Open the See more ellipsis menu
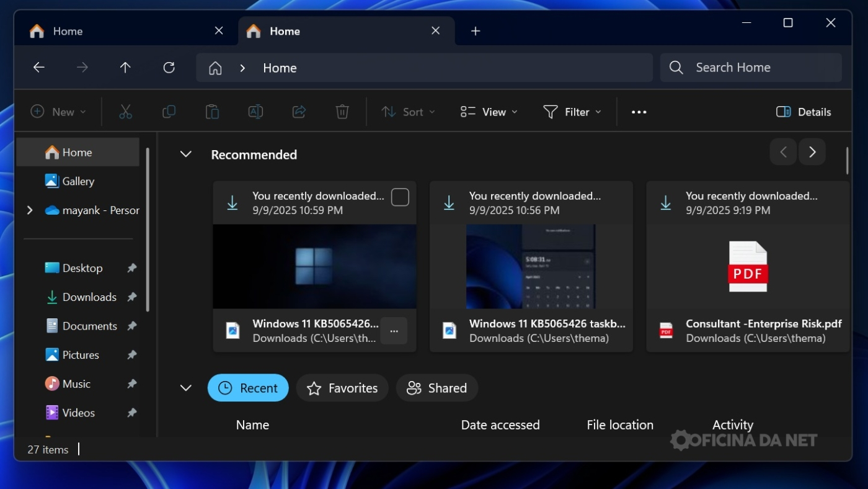The width and height of the screenshot is (868, 489). coord(639,112)
